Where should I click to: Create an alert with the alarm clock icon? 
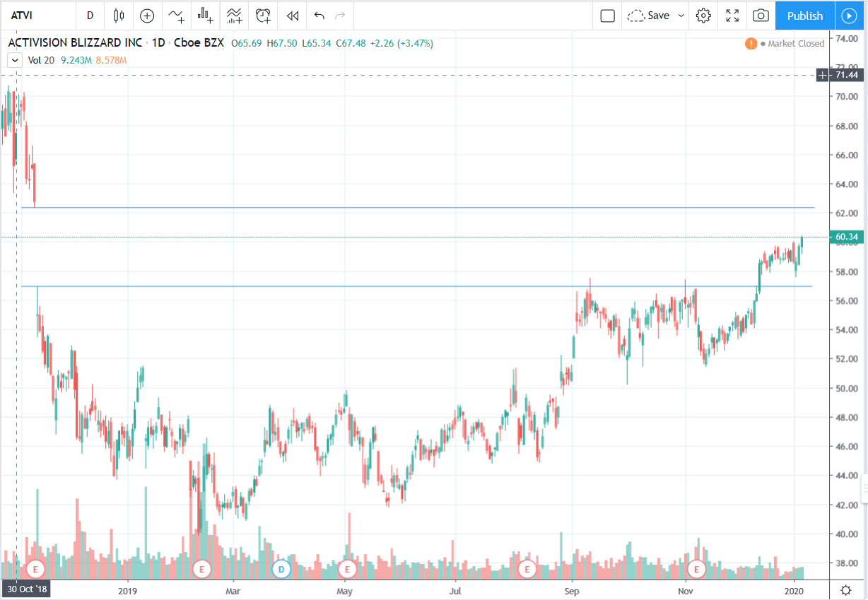264,16
